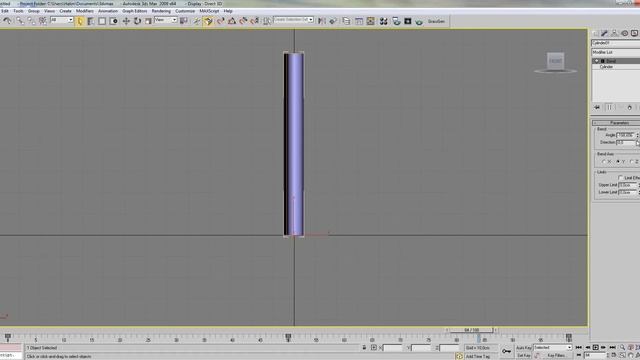The height and width of the screenshot is (360, 640).
Task: Open the Create menu
Action: pos(65,11)
